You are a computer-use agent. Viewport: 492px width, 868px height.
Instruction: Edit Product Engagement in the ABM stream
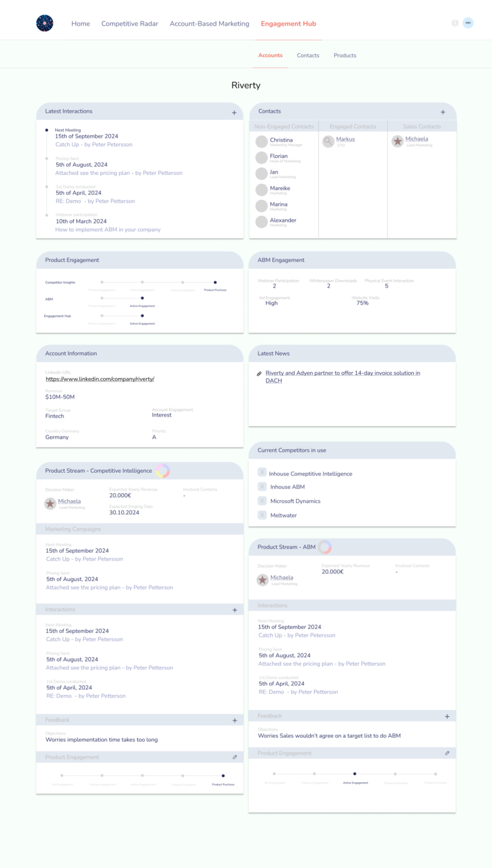tap(447, 753)
